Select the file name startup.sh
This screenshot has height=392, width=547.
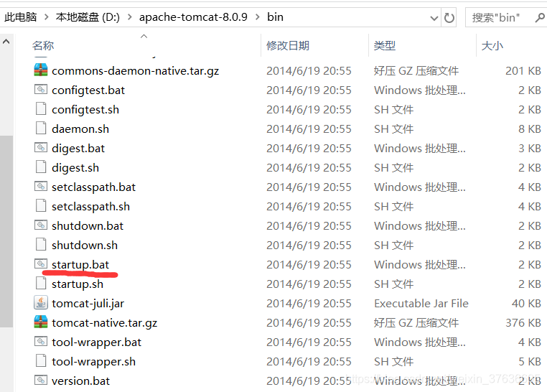tap(78, 284)
